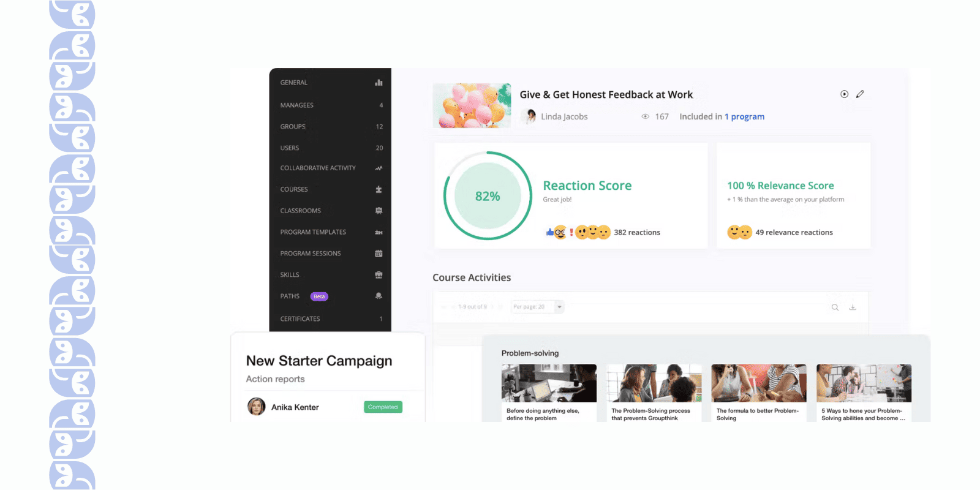Screen dimensions: 980x490
Task: Click Linda Jacobs author avatar
Action: click(529, 116)
